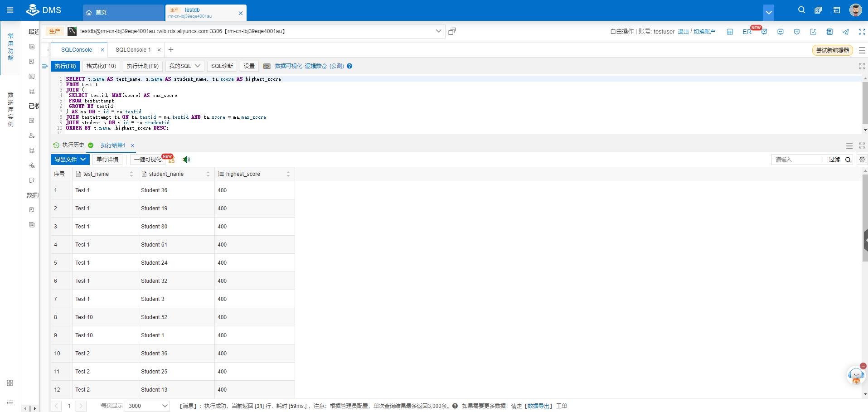Click the shield security icon
Viewport: 868px width, 412px height.
click(x=797, y=32)
